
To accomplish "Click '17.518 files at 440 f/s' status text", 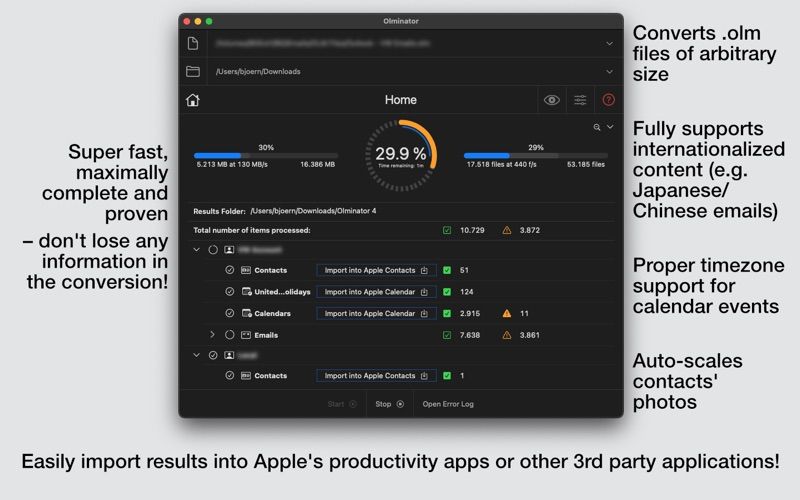I will 502,164.
